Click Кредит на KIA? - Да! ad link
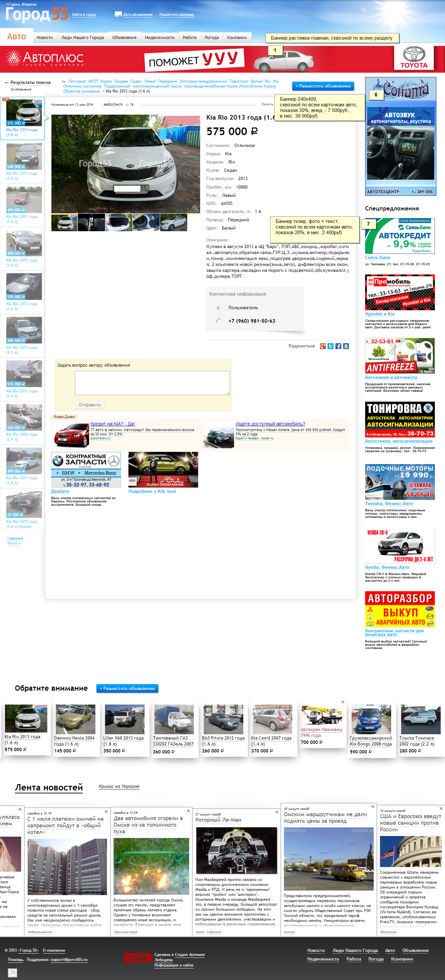Screen dimensions: 445x980 (113, 423)
